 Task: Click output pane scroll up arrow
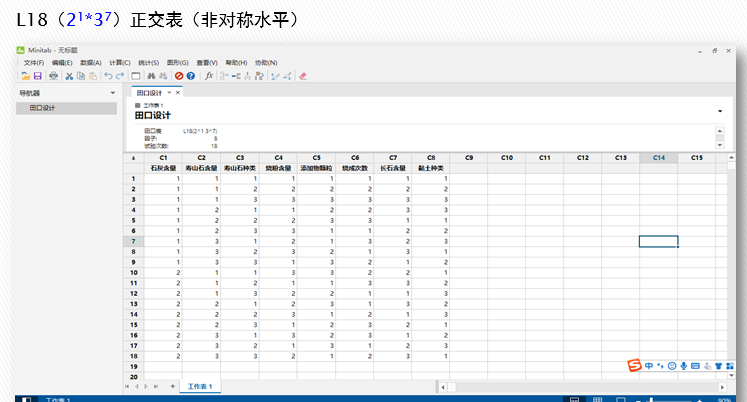coord(720,131)
